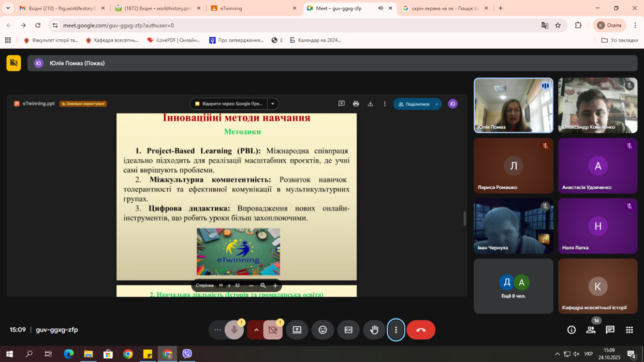644x362 pixels.
Task: Click the red leave call button
Action: 420,330
